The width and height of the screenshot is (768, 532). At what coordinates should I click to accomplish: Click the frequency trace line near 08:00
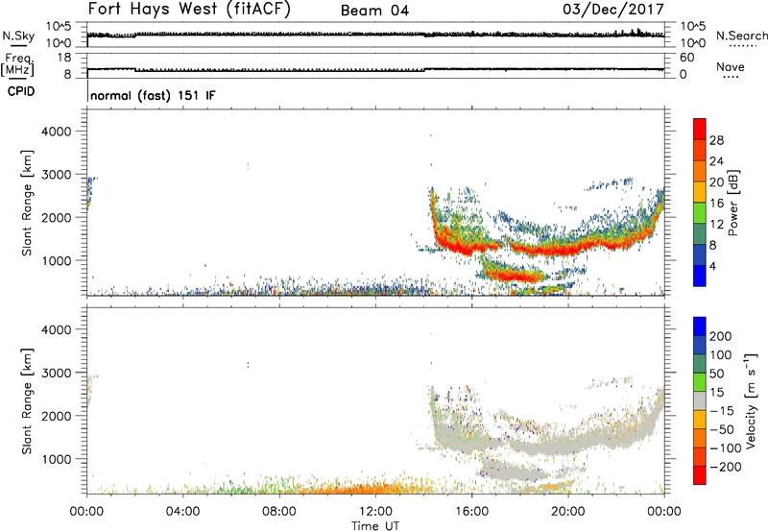click(278, 70)
